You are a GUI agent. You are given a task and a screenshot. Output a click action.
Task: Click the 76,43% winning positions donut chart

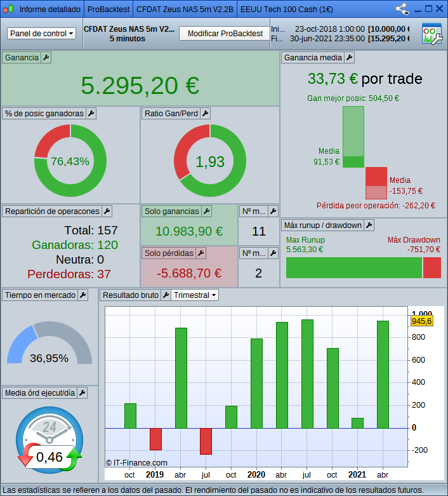70,161
